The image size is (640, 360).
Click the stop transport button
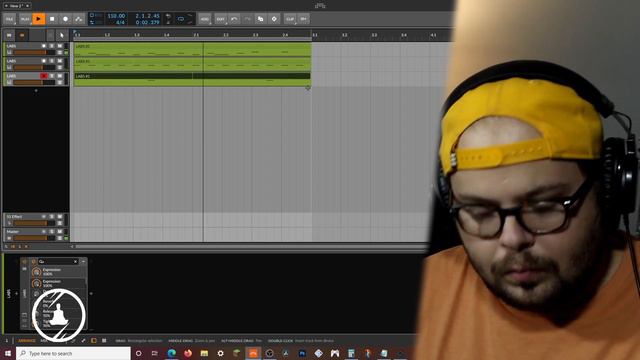coord(52,19)
